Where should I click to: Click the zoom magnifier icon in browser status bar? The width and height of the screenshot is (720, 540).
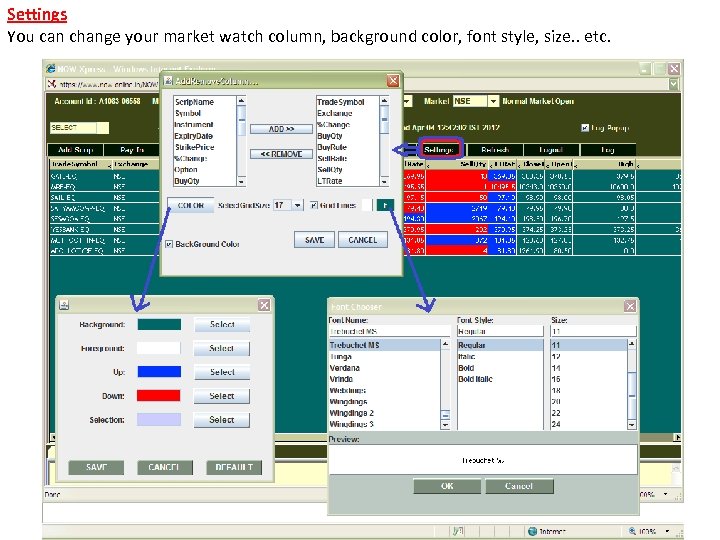[633, 531]
